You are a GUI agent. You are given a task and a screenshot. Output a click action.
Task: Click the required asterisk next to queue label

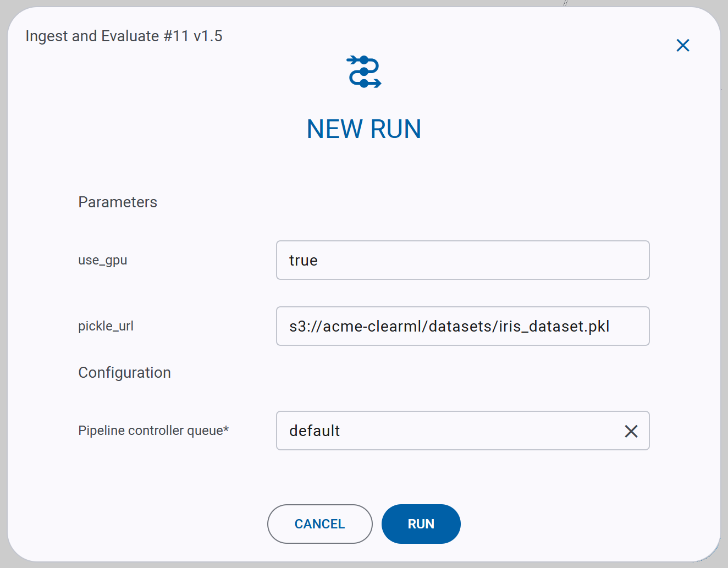227,427
